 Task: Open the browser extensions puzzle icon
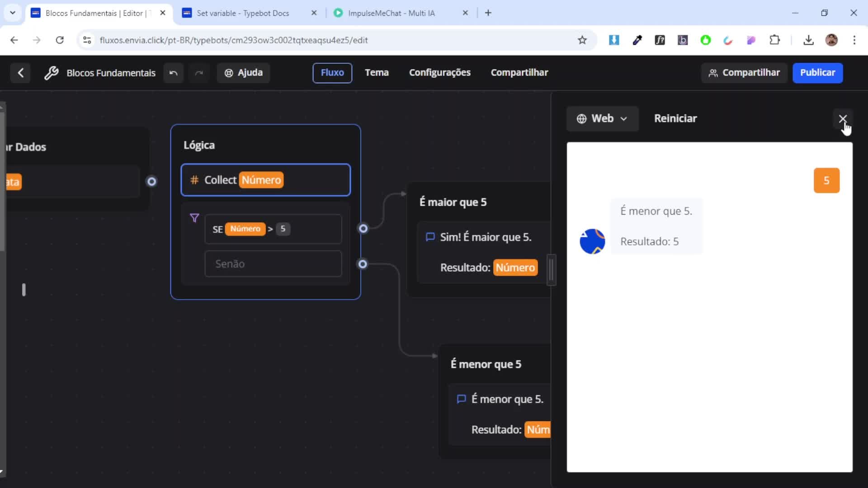point(774,40)
